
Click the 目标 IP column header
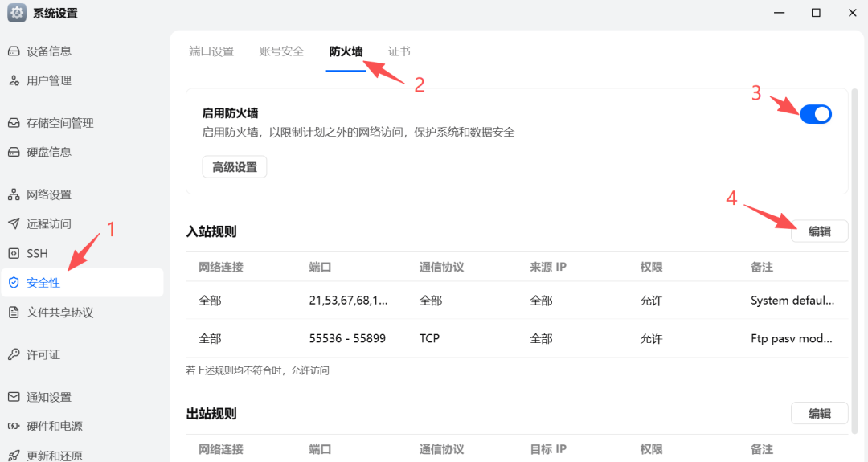[x=548, y=449]
